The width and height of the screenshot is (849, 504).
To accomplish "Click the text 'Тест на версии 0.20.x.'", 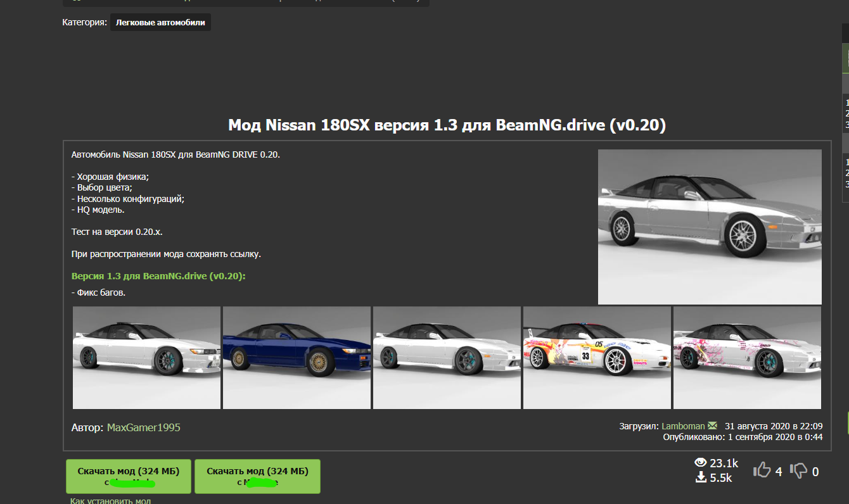I will (117, 232).
